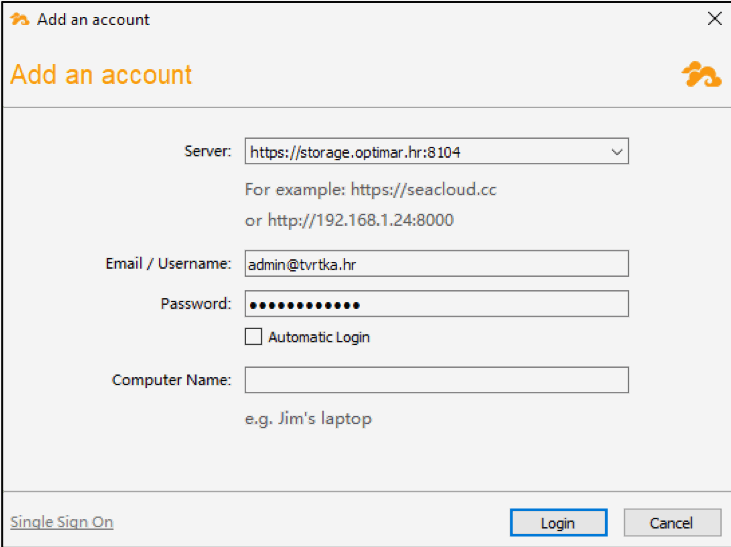Click the 'Server:' label
The image size is (731, 547).
[207, 151]
